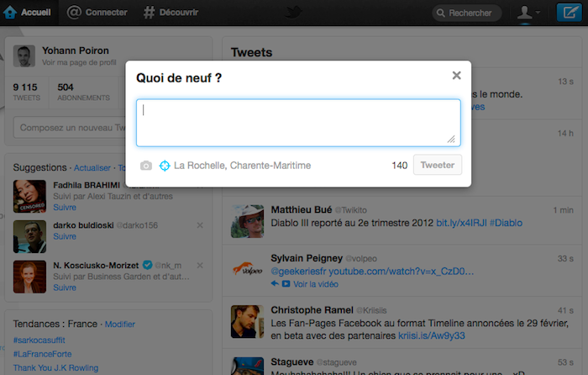This screenshot has height=375, width=588.
Task: Open the #LaFranceForte trend
Action: point(42,354)
